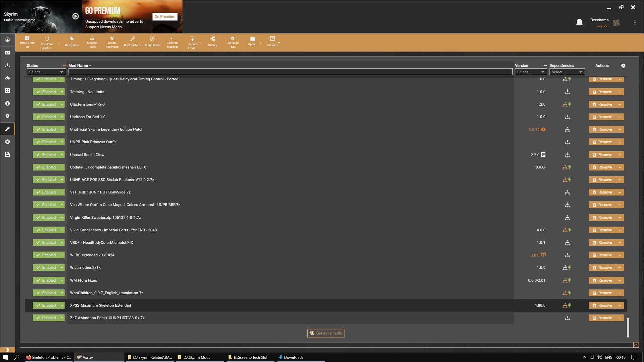Switch to Skeleton Problems Firefox taskbar window
The width and height of the screenshot is (644, 362).
tap(49, 357)
